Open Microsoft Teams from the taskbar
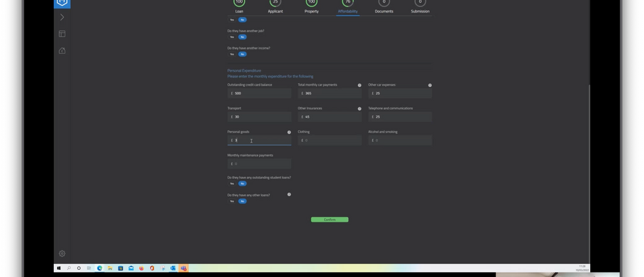The height and width of the screenshot is (277, 644). tap(183, 268)
